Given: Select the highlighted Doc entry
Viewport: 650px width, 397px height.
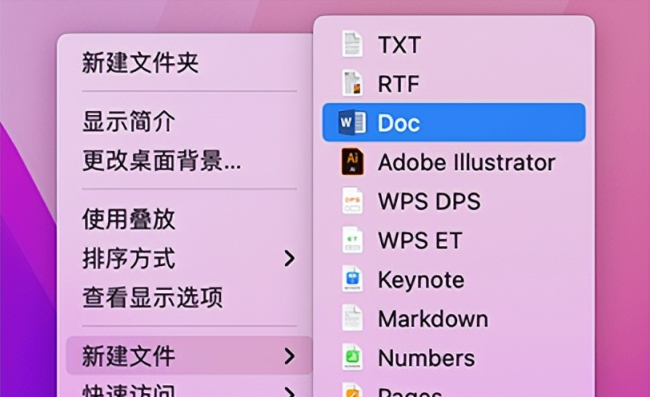Looking at the screenshot, I should click(454, 122).
